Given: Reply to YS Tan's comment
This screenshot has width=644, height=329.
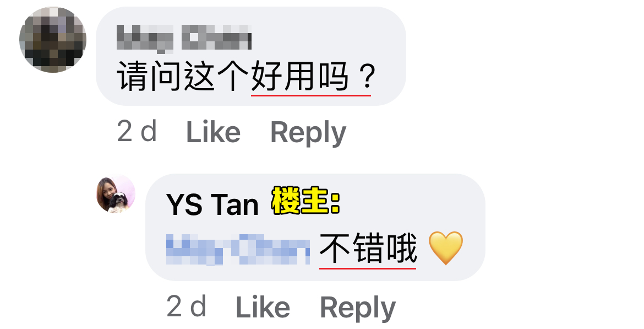Looking at the screenshot, I should 358,308.
